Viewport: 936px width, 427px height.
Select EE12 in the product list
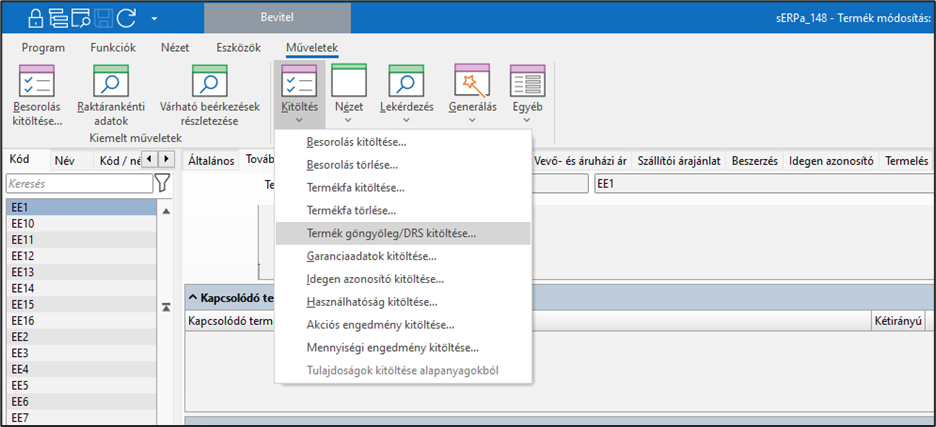tap(81, 256)
